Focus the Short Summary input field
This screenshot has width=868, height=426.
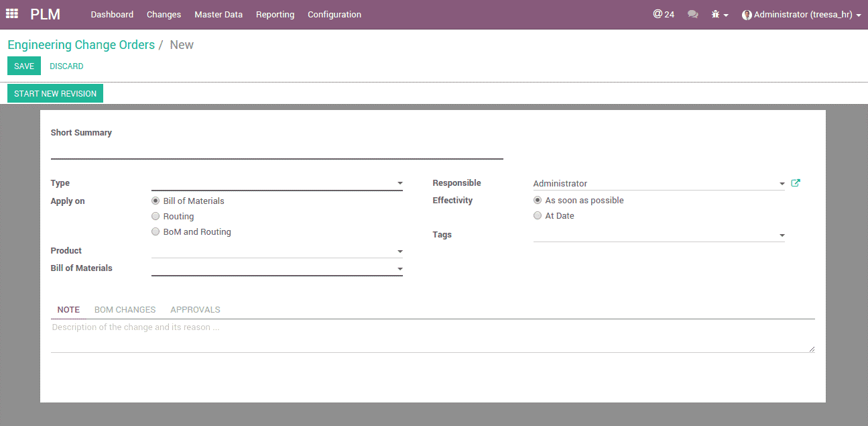pos(277,150)
